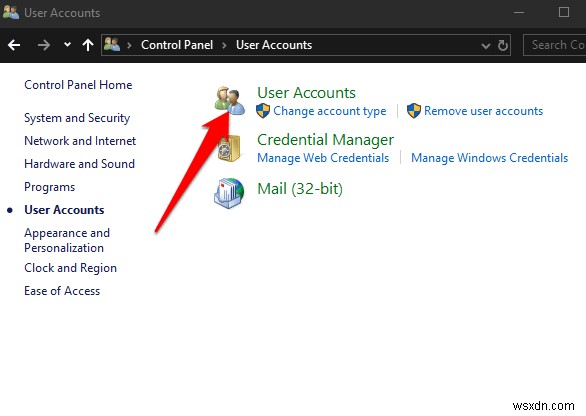Go up one level with the up arrow
586x416 pixels.
click(88, 45)
